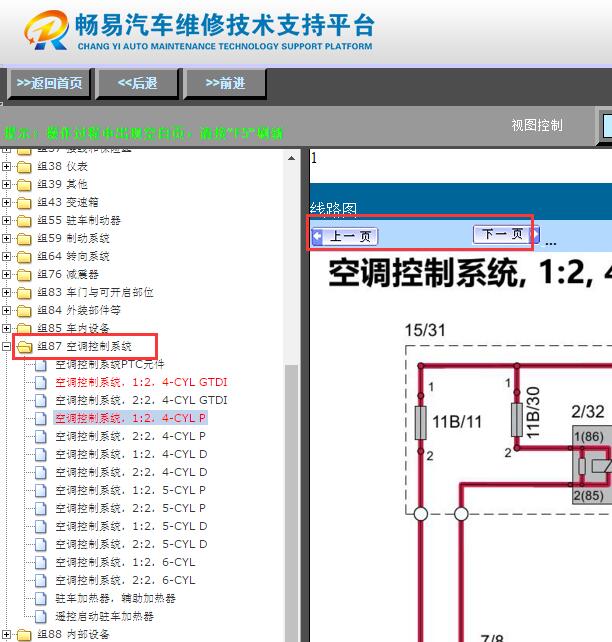The image size is (612, 642).
Task: Expand the 组39 其他 folder node
Action: point(6,184)
